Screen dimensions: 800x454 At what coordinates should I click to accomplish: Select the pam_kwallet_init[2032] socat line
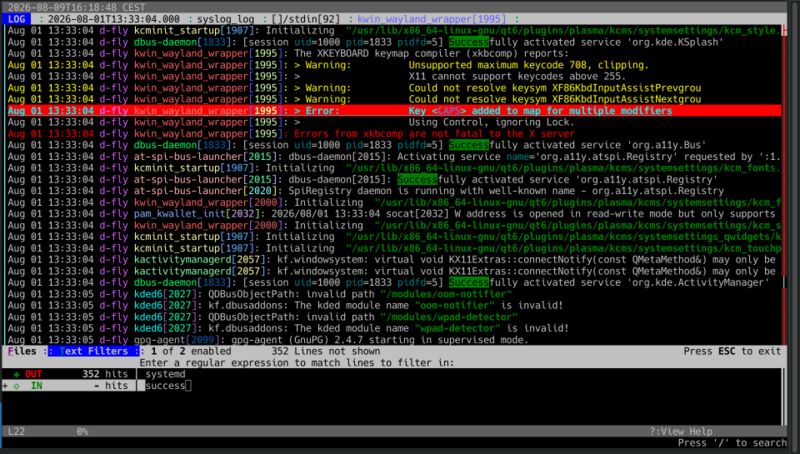[394, 214]
